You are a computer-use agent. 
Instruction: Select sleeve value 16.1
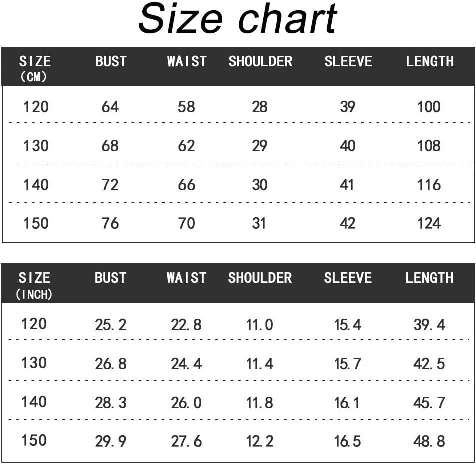[347, 403]
